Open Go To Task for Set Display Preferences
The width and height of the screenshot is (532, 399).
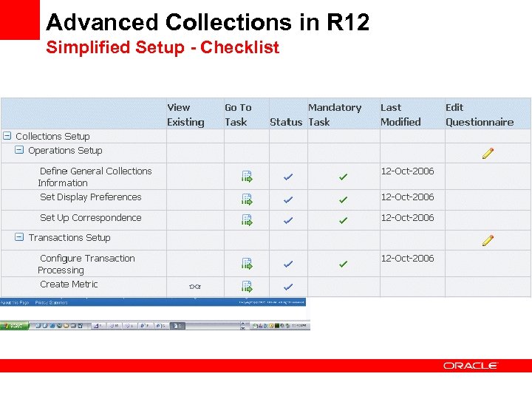coord(247,199)
